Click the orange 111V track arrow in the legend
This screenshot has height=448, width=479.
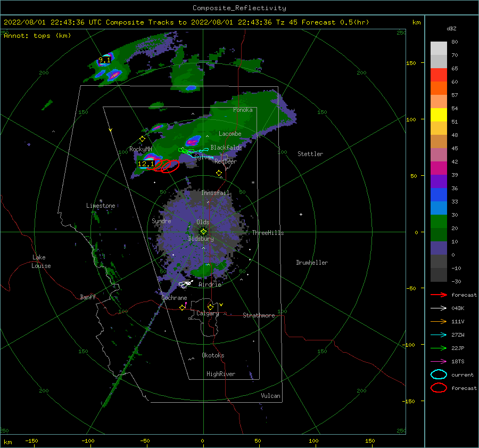439,321
